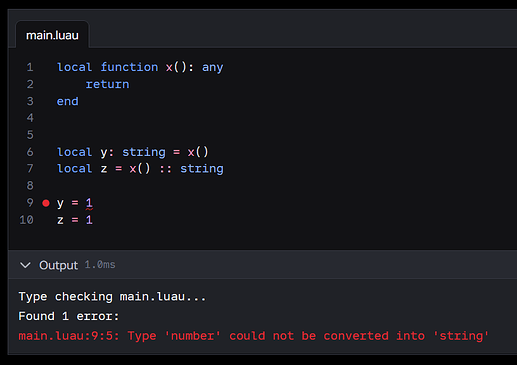
Task: Click line number 6 in the gutter
Action: coord(30,152)
